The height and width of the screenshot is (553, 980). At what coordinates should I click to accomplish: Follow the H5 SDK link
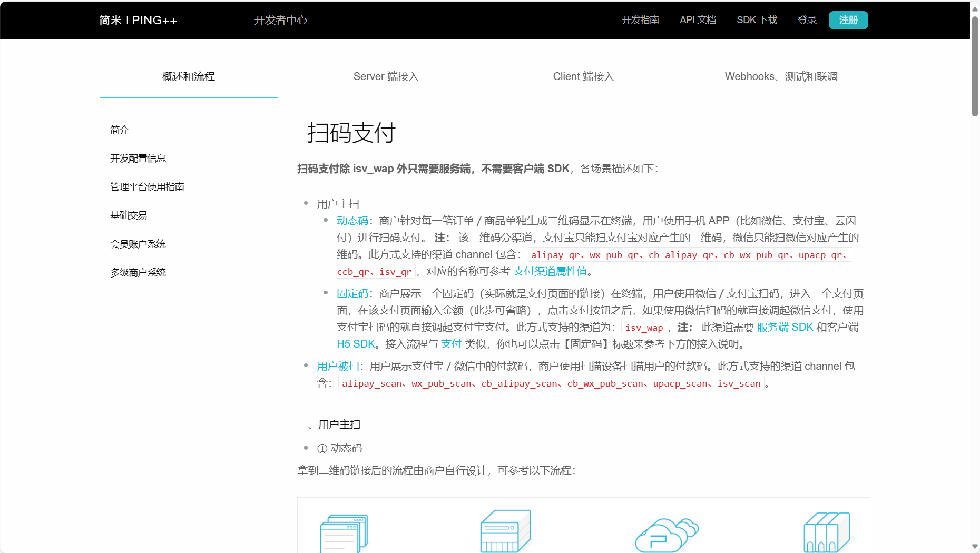click(355, 344)
